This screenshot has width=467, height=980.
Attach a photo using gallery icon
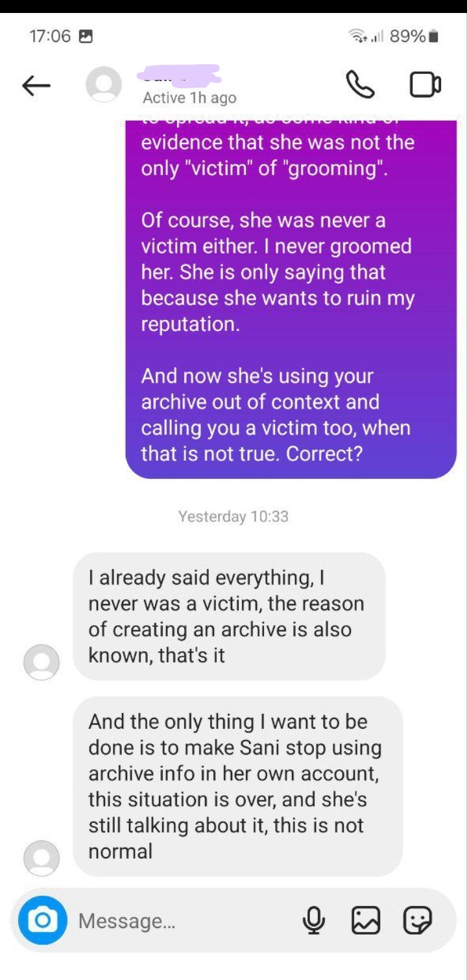tap(366, 920)
